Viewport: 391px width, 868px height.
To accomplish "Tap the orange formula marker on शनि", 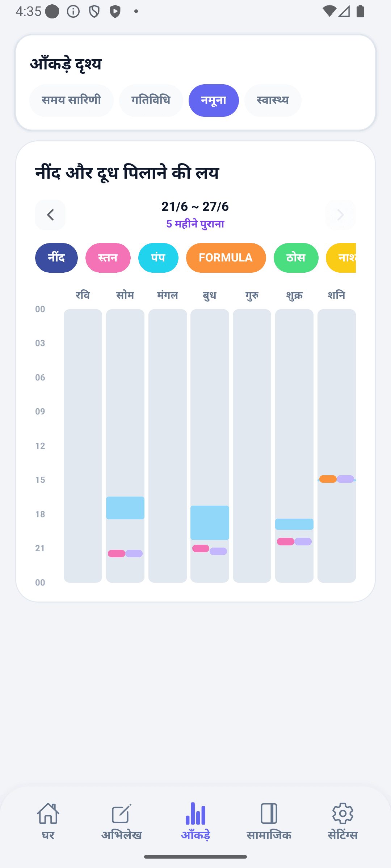I will pyautogui.click(x=328, y=479).
